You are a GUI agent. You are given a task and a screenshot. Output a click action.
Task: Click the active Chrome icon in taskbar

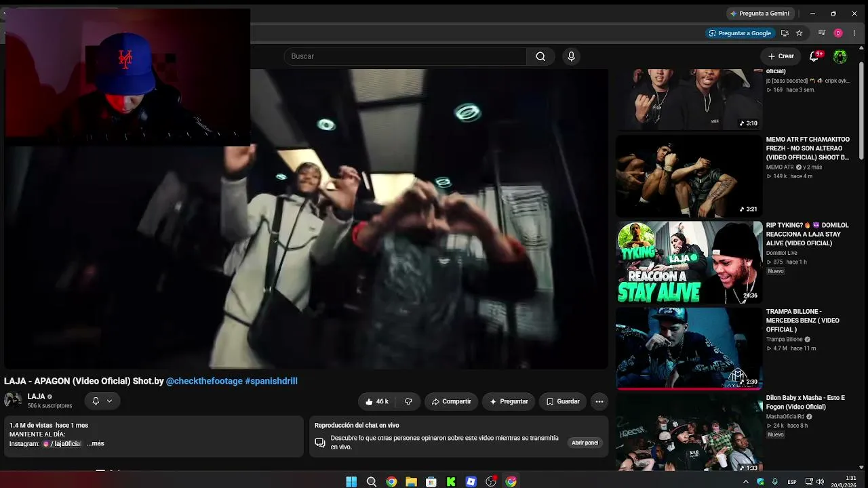511,482
